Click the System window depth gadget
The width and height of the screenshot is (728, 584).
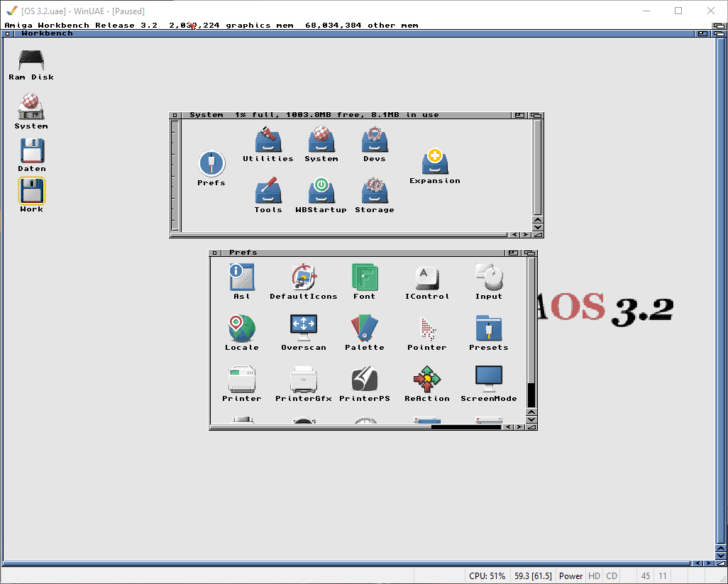coord(536,115)
